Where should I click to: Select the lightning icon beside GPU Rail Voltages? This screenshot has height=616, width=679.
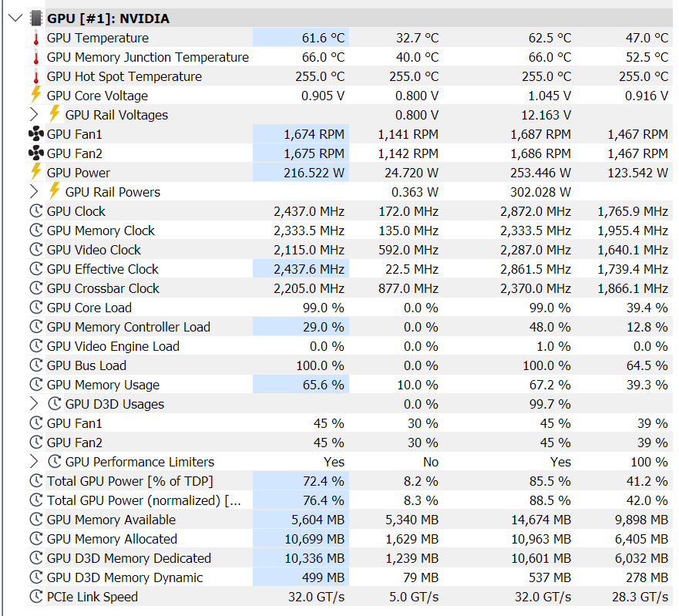(55, 114)
